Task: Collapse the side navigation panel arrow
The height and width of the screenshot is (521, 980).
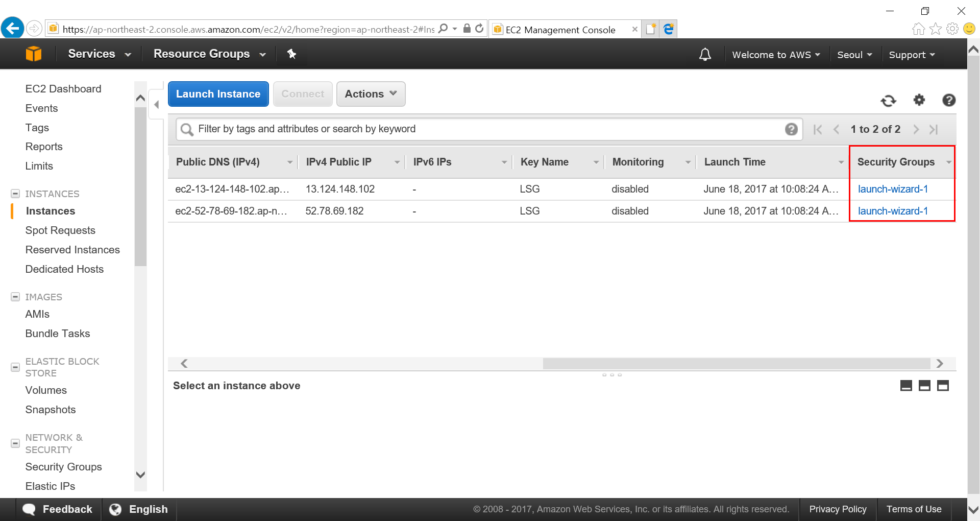Action: 157,105
